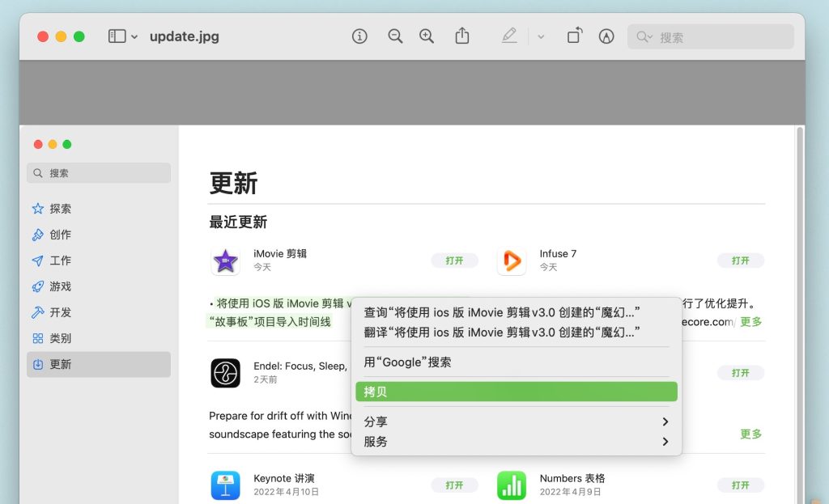The width and height of the screenshot is (829, 504).
Task: Click the Infuse 7 app icon
Action: pos(512,260)
